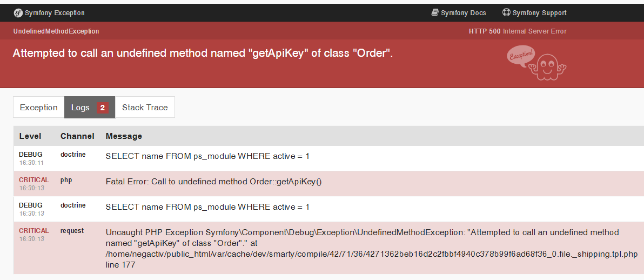
Task: Click the Symfony Docs book icon
Action: (435, 12)
